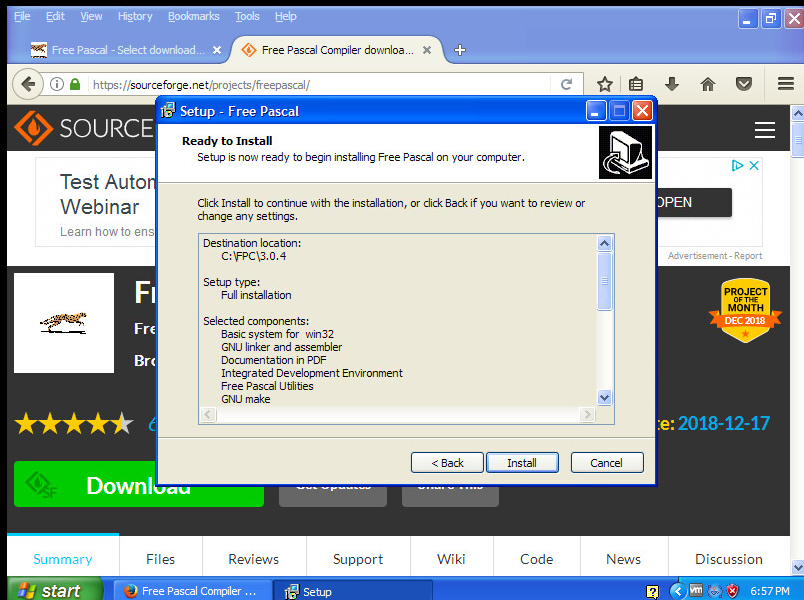Screen dimensions: 804x600
Task: Click the setup summary scroll up arrow
Action: click(605, 243)
